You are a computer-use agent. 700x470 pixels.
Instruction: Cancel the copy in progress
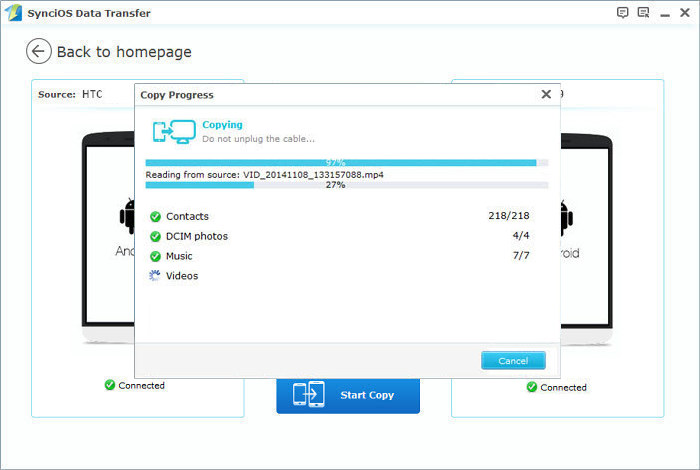pyautogui.click(x=513, y=361)
